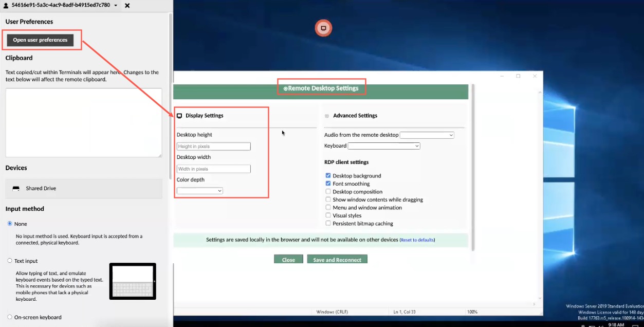644x327 pixels.
Task: Uncheck the Font smoothing option
Action: click(x=328, y=184)
